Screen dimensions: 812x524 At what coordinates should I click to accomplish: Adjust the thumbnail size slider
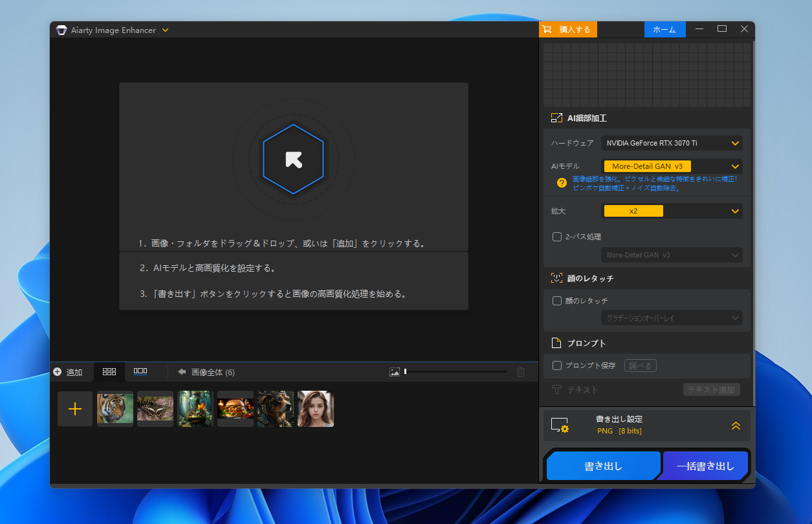point(456,372)
